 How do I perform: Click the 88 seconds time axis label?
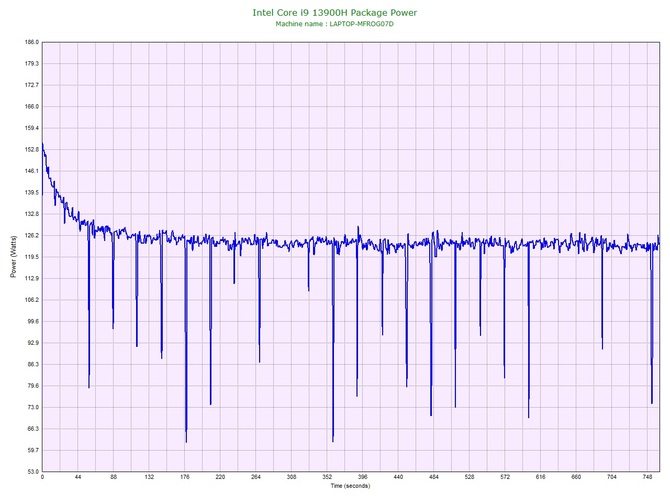click(113, 477)
